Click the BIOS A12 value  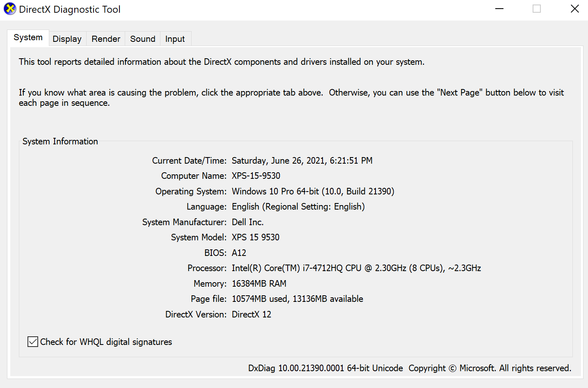[239, 253]
